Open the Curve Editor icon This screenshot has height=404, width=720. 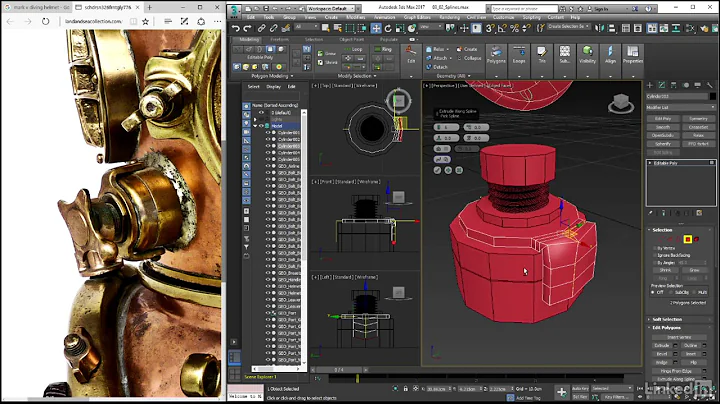664,28
